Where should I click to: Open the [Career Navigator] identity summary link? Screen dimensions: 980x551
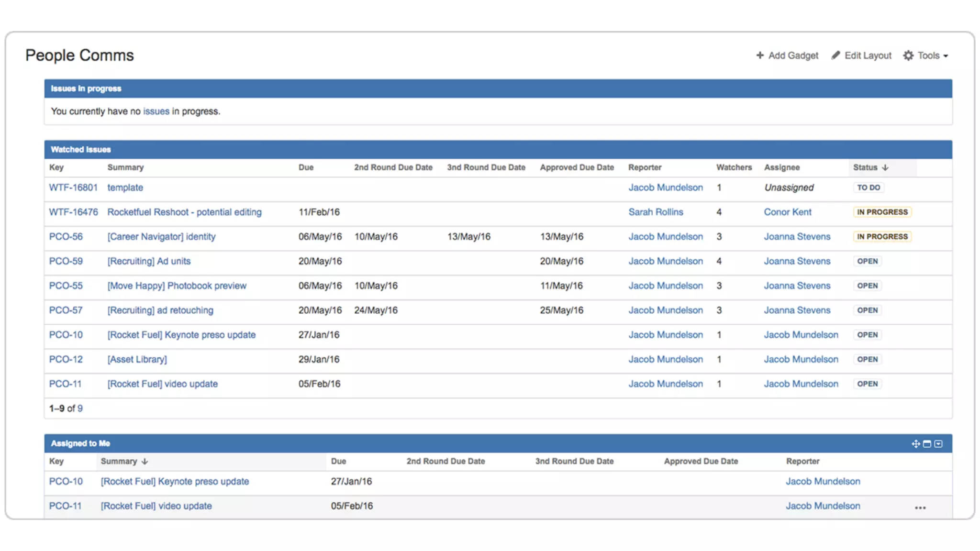click(x=161, y=237)
